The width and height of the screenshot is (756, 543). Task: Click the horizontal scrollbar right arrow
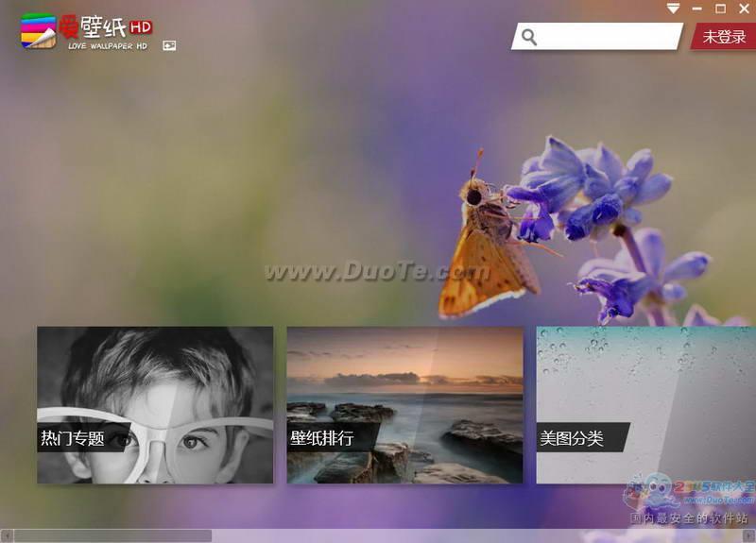[749, 535]
